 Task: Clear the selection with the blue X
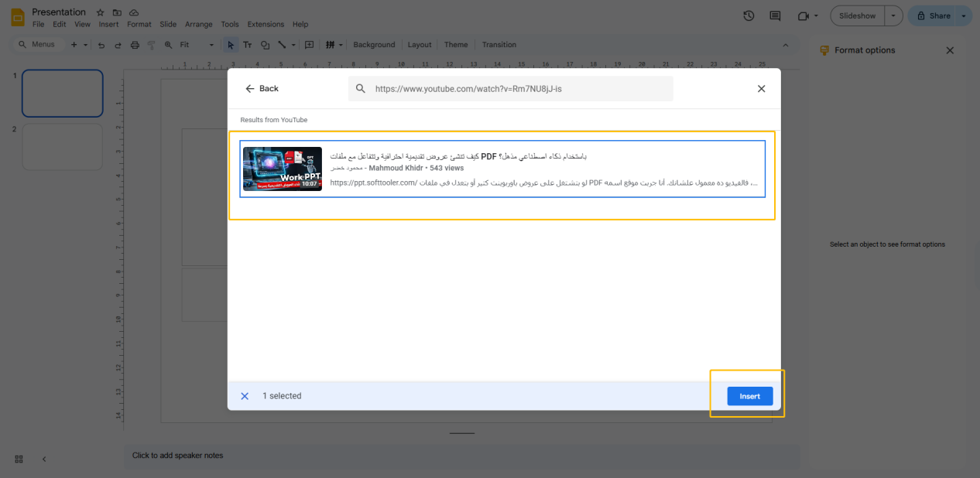pyautogui.click(x=245, y=396)
